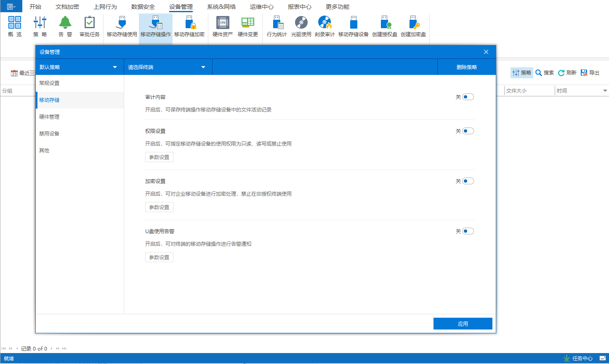Toggle the U盘使用告警 switch
Image resolution: width=609 pixels, height=364 pixels.
click(468, 231)
